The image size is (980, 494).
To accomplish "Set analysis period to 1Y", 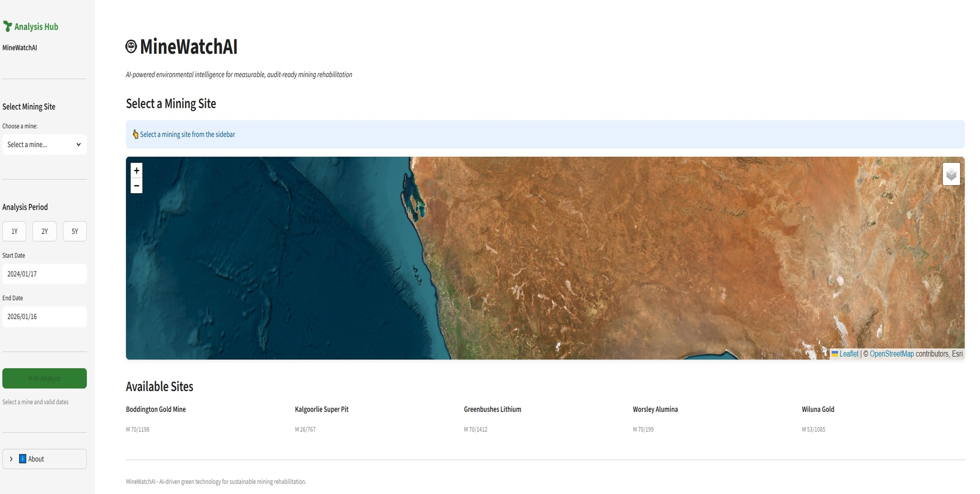I will [x=15, y=231].
